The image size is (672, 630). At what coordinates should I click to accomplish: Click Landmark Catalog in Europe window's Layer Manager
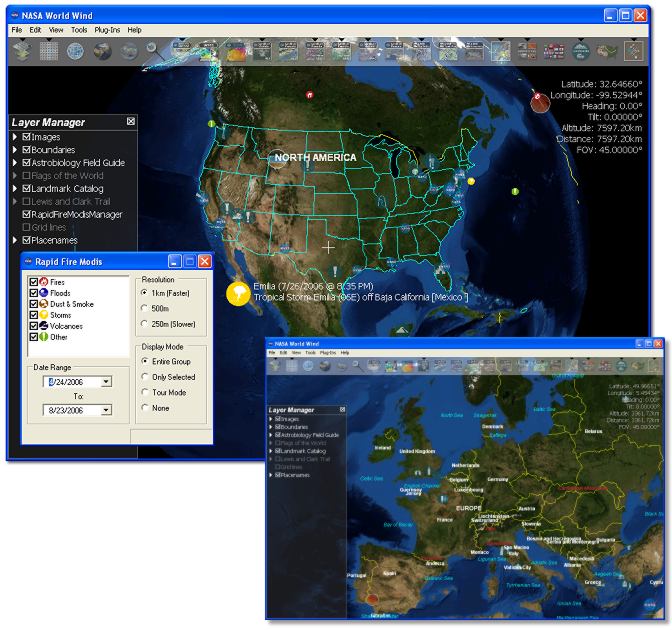[x=303, y=451]
